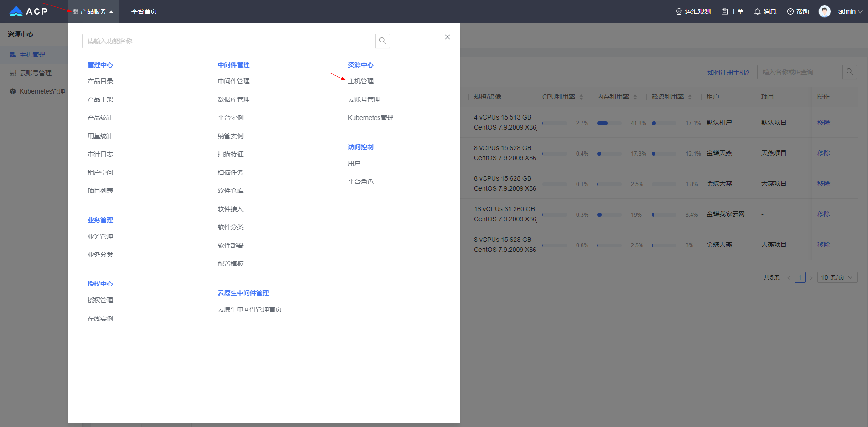Click memory usage bar showing 41.8%
The image size is (868, 427).
[x=609, y=123]
